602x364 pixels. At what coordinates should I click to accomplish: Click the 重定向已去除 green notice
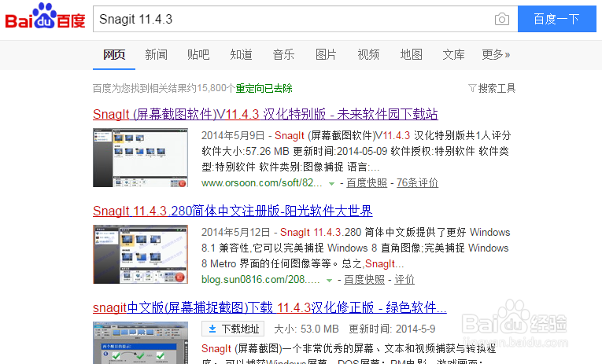pos(264,88)
